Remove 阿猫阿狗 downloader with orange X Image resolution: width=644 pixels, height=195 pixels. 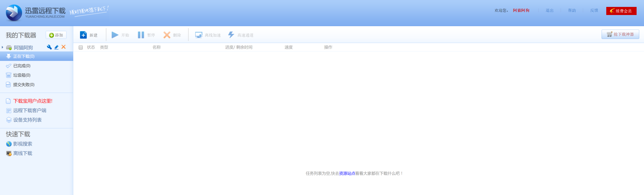point(64,47)
